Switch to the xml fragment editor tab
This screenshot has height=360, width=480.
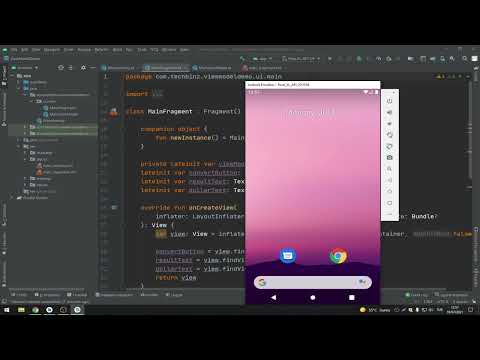pyautogui.click(x=265, y=68)
